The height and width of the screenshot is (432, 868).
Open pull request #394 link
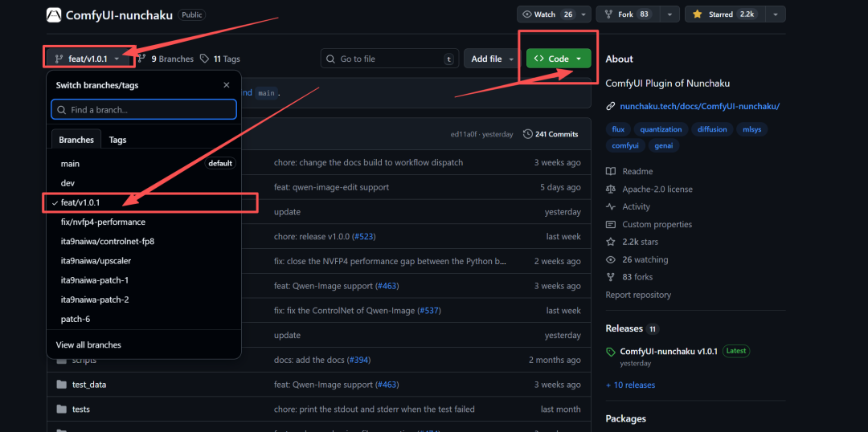(x=358, y=360)
